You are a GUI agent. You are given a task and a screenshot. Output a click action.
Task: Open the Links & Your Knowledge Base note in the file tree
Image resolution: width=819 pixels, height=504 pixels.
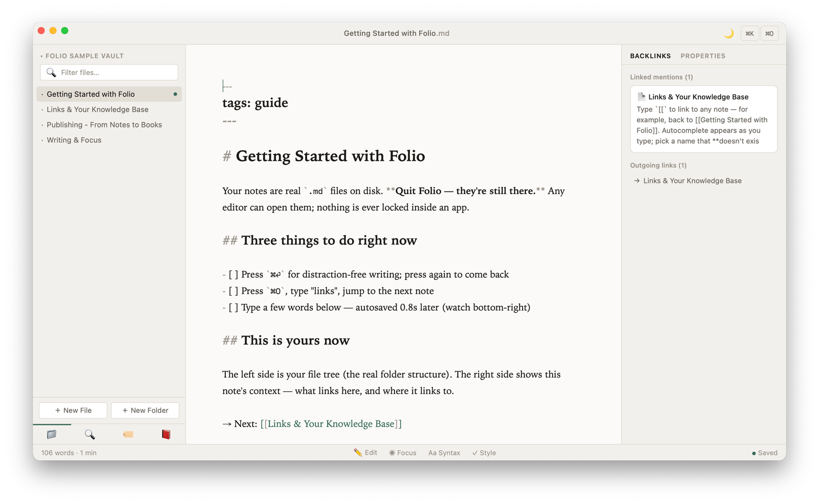click(109, 109)
